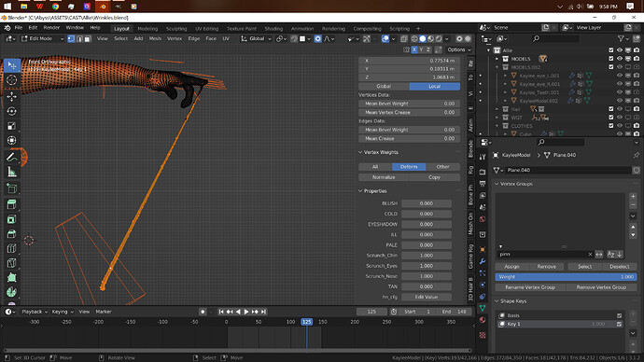Select Deform filter in Vertex Weights
Viewport: 644px width, 362px height.
409,167
